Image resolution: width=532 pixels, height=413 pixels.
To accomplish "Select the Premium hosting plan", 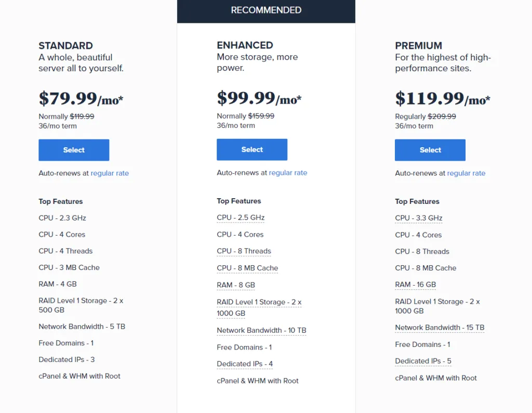I will point(430,150).
